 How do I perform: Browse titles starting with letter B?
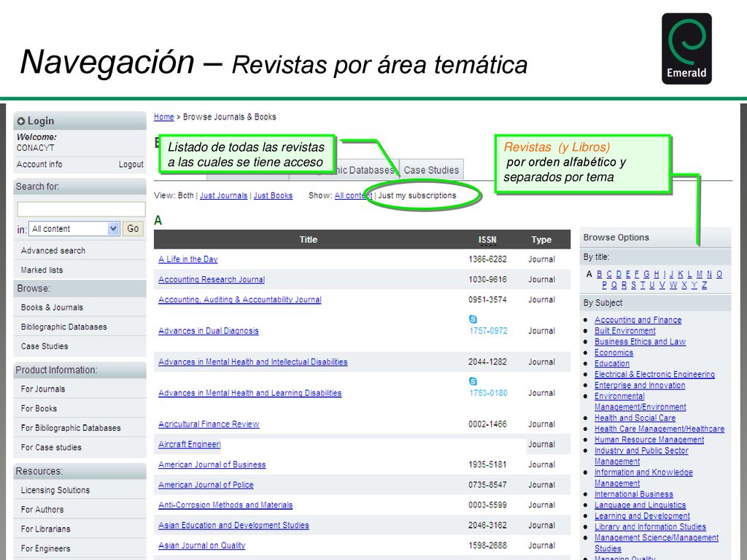pyautogui.click(x=600, y=274)
